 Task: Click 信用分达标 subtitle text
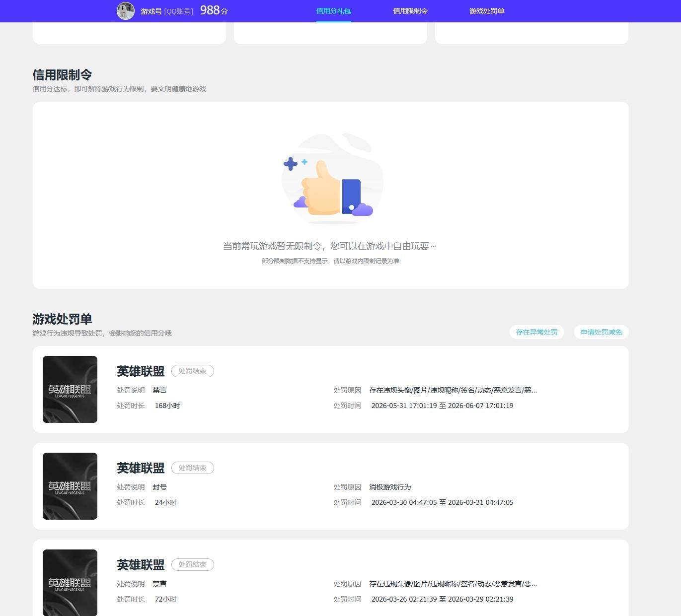(x=119, y=89)
